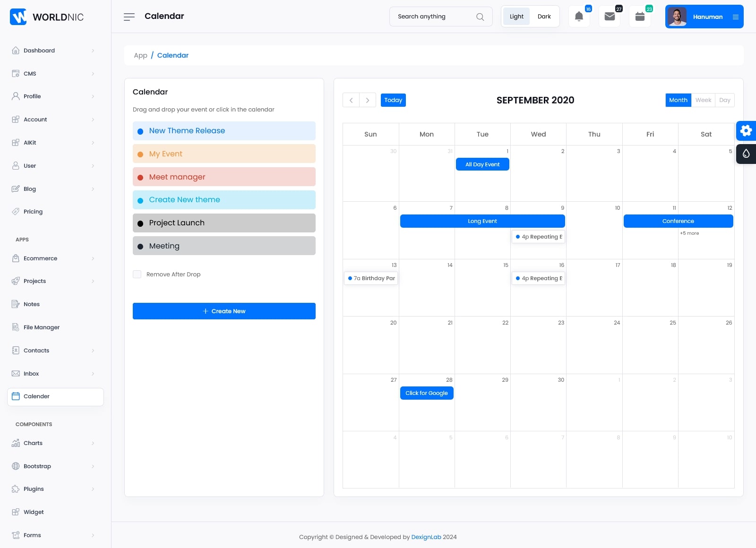Switch calendar to Week view
Screen dimensions: 756x548
[x=703, y=100]
